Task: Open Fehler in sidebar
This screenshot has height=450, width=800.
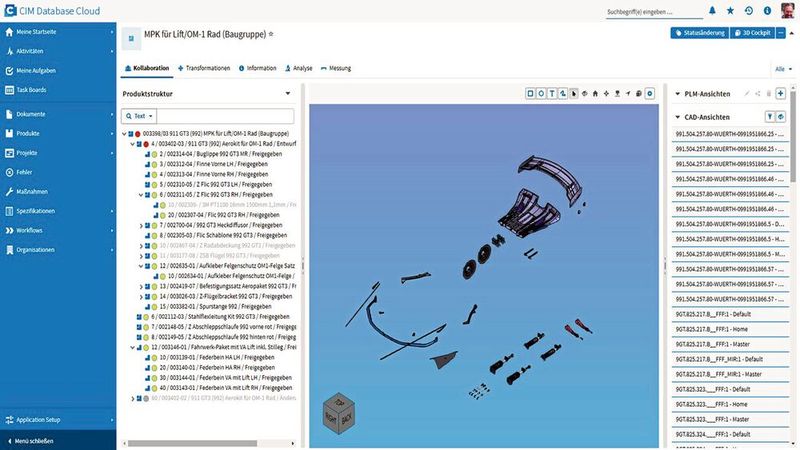Action: [x=24, y=172]
